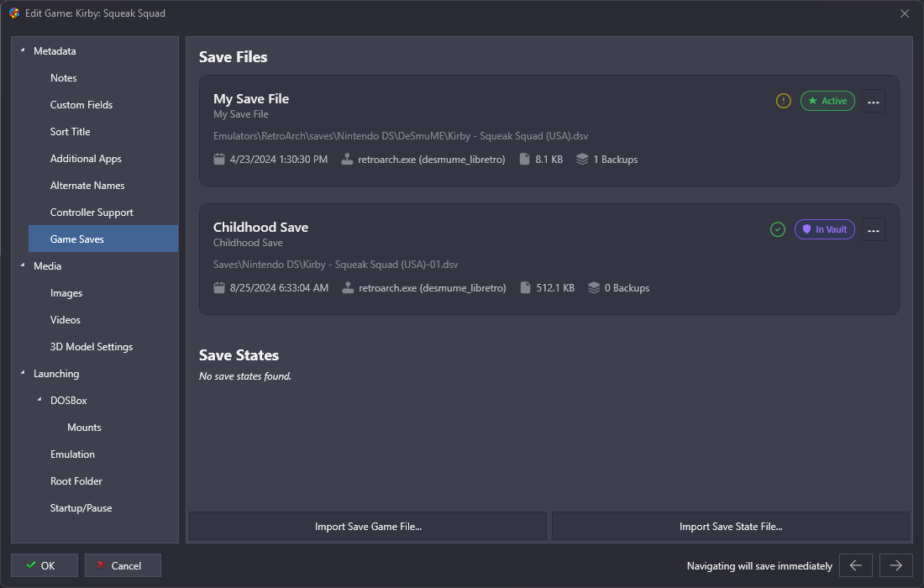The height and width of the screenshot is (588, 924).
Task: Click the joystick icon in My Save File row
Action: 347,159
